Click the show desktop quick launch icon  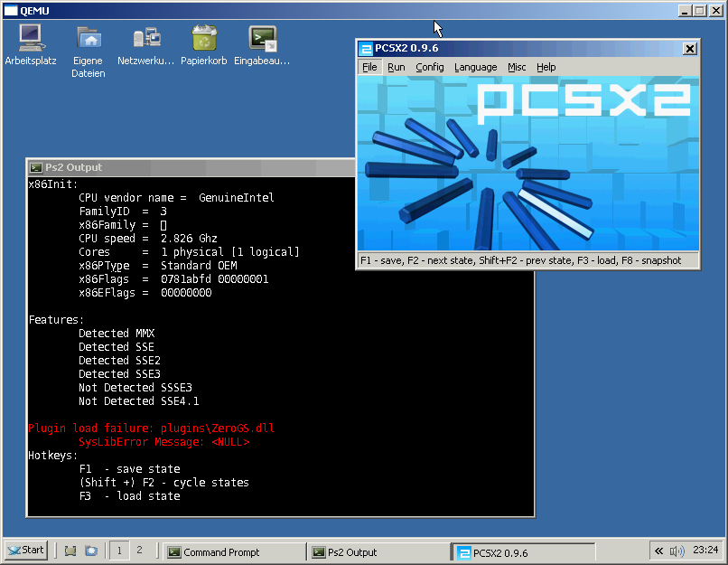[x=70, y=551]
